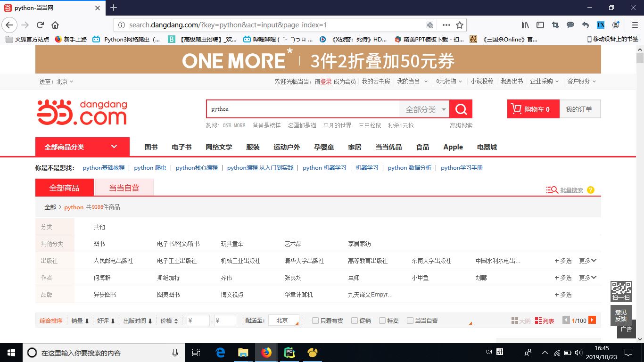Image resolution: width=644 pixels, height=362 pixels.
Task: Click the minimum price input box
Action: click(x=198, y=321)
